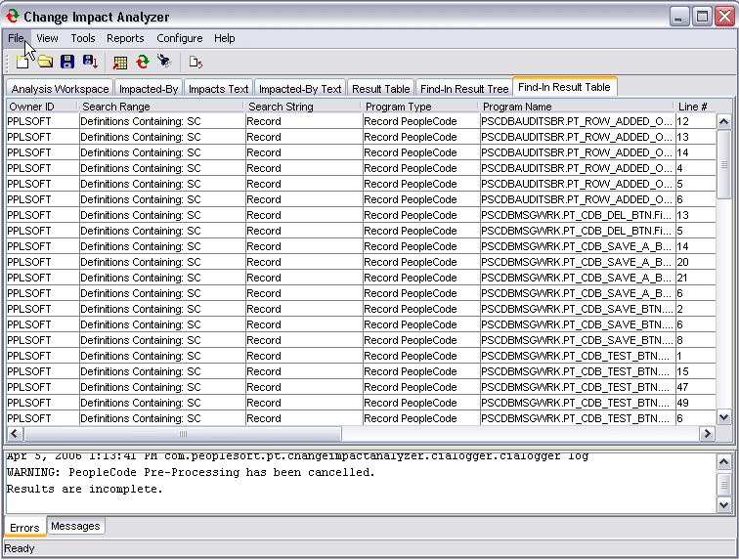Image resolution: width=739 pixels, height=560 pixels.
Task: Click the vertical scrollbar thumb of results table
Action: pos(724,164)
